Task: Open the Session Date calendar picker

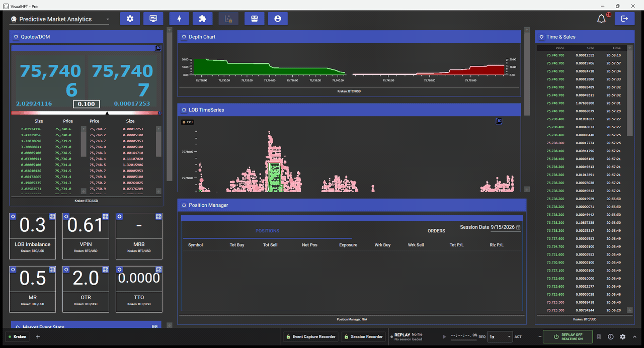Action: 519,227
